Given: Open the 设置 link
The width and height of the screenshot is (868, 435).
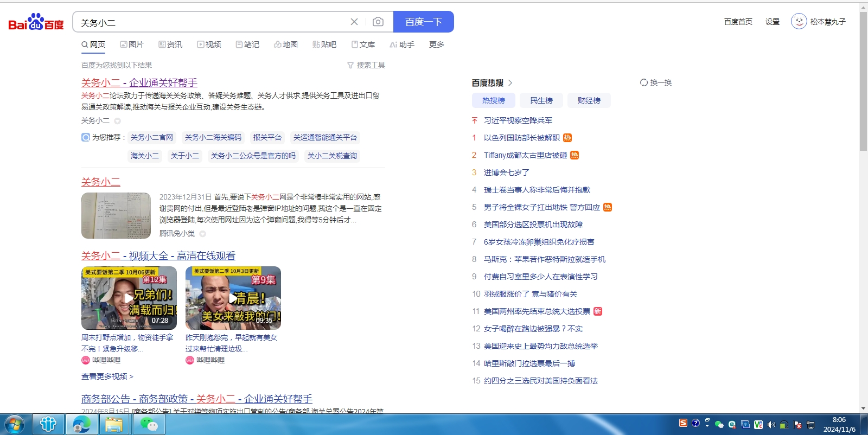Looking at the screenshot, I should [x=773, y=22].
